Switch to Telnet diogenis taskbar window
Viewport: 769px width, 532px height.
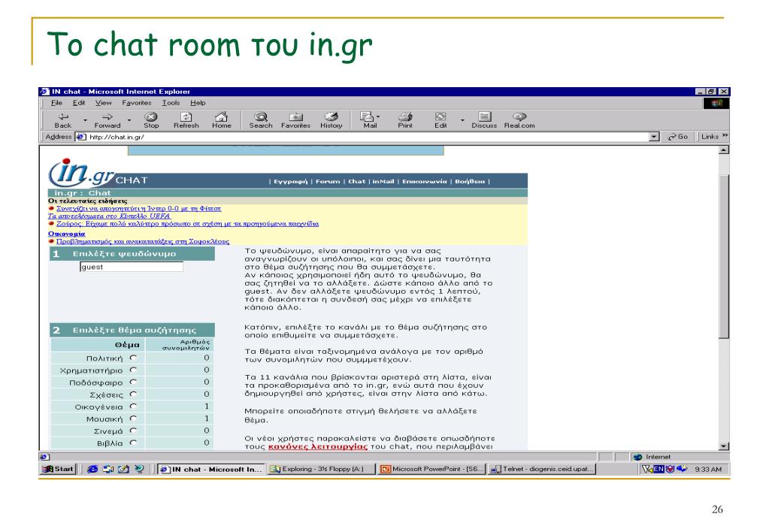(x=542, y=469)
